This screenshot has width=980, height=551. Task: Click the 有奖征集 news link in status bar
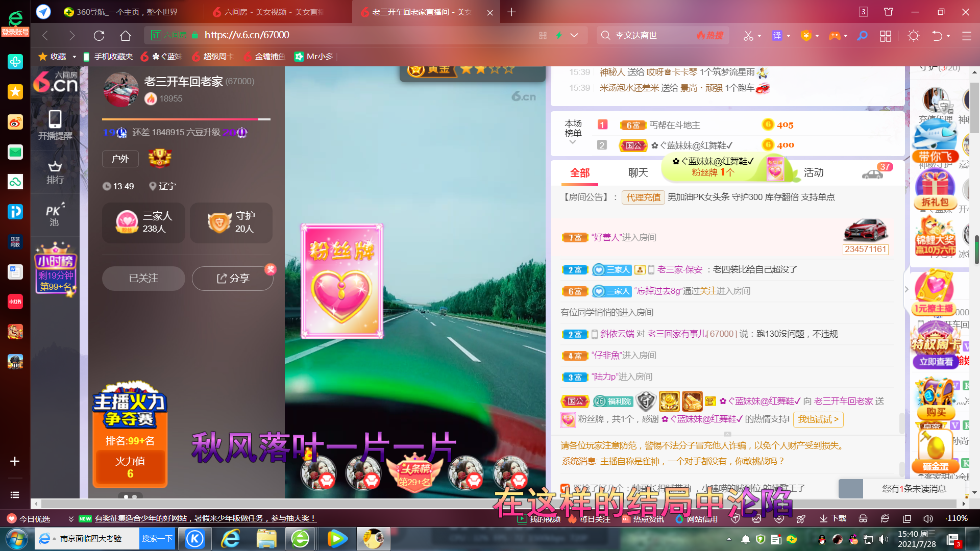[x=205, y=519]
